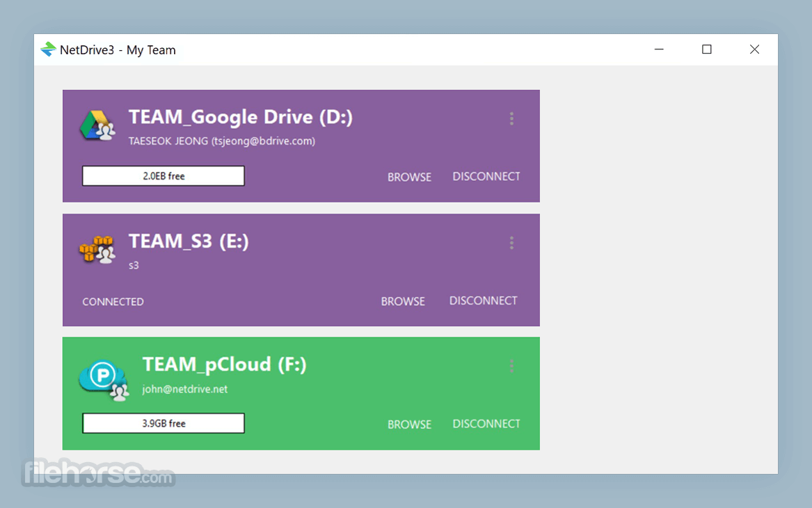This screenshot has width=812, height=508.
Task: Open the TEAM_pCloud three-dot options menu
Action: click(x=511, y=366)
